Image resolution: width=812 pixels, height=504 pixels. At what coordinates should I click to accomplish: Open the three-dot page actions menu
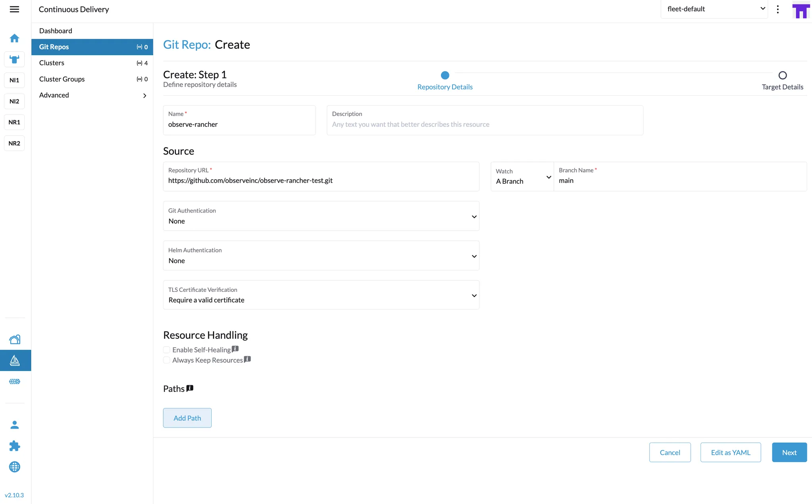click(778, 9)
